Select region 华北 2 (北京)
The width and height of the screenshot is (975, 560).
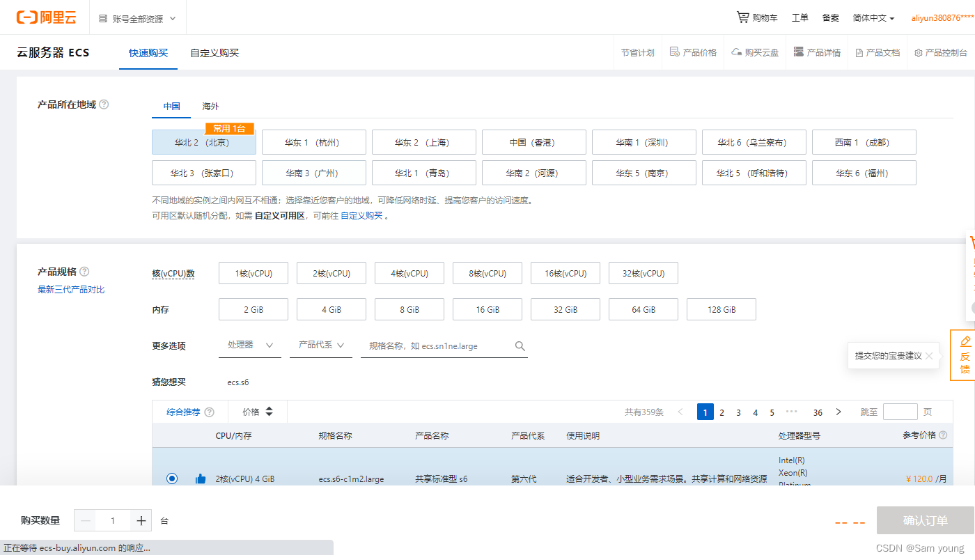[204, 142]
